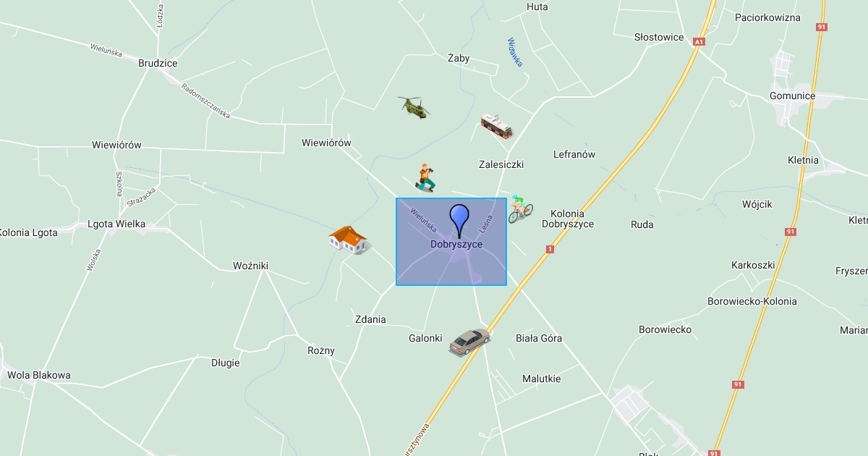Screen dimensions: 868x456
Task: Click the military helicopter icon
Action: [414, 107]
